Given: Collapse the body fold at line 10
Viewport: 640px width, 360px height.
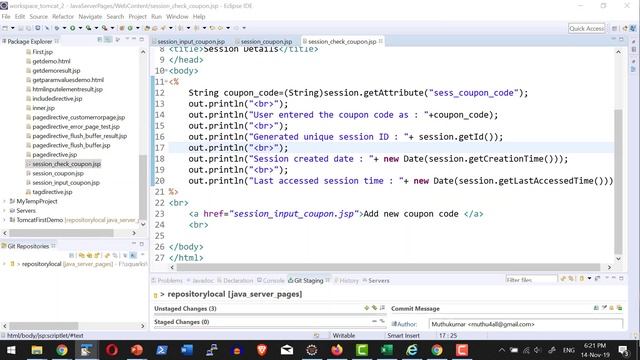Looking at the screenshot, I should 167,71.
